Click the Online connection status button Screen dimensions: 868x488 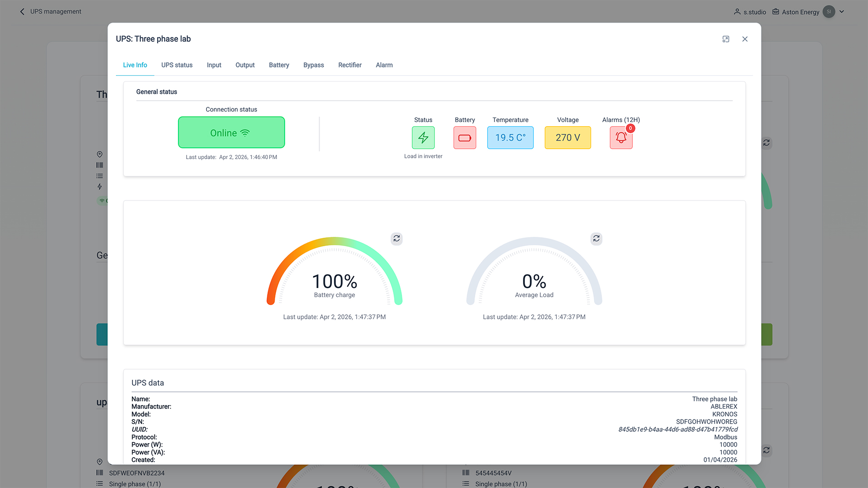231,132
